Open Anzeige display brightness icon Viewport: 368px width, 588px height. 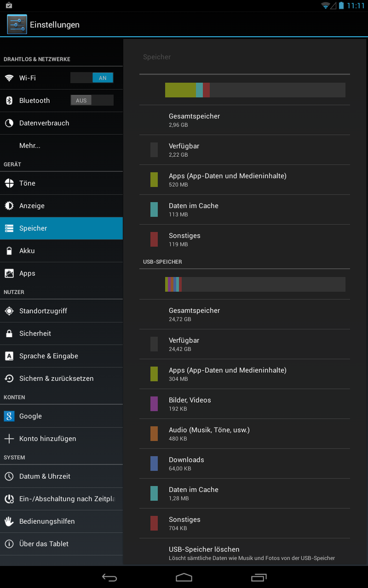pos(9,206)
